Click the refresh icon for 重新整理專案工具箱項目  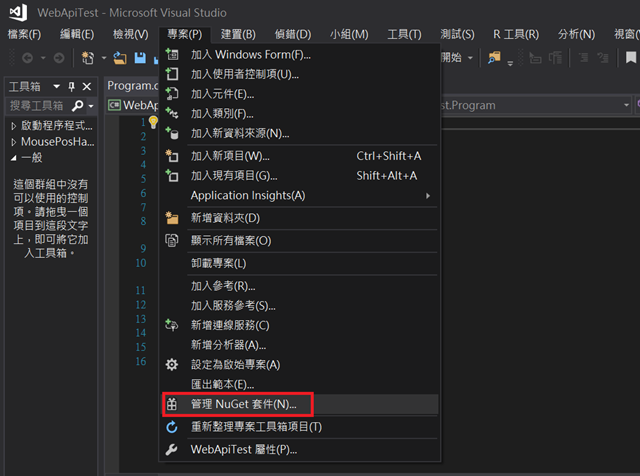(x=172, y=427)
